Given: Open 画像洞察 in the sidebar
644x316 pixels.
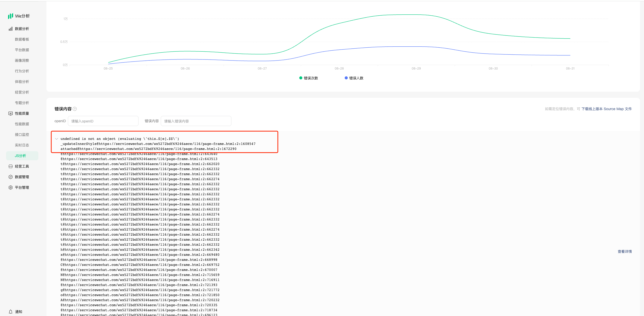Looking at the screenshot, I should [22, 60].
